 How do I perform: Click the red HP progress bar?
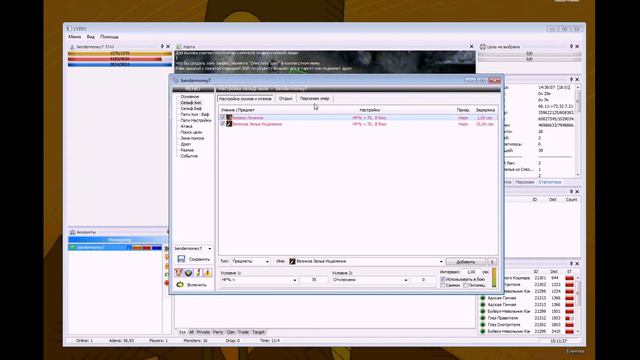120,59
